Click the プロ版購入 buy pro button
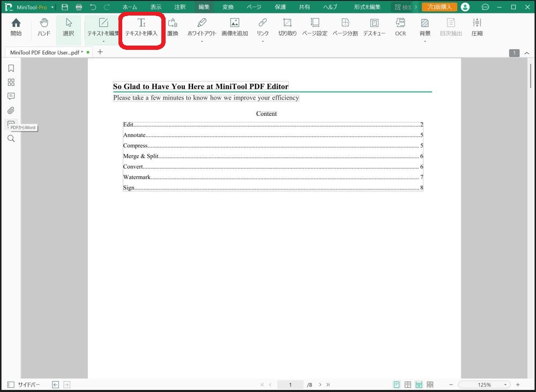Viewport: 536px width, 392px height. click(440, 7)
